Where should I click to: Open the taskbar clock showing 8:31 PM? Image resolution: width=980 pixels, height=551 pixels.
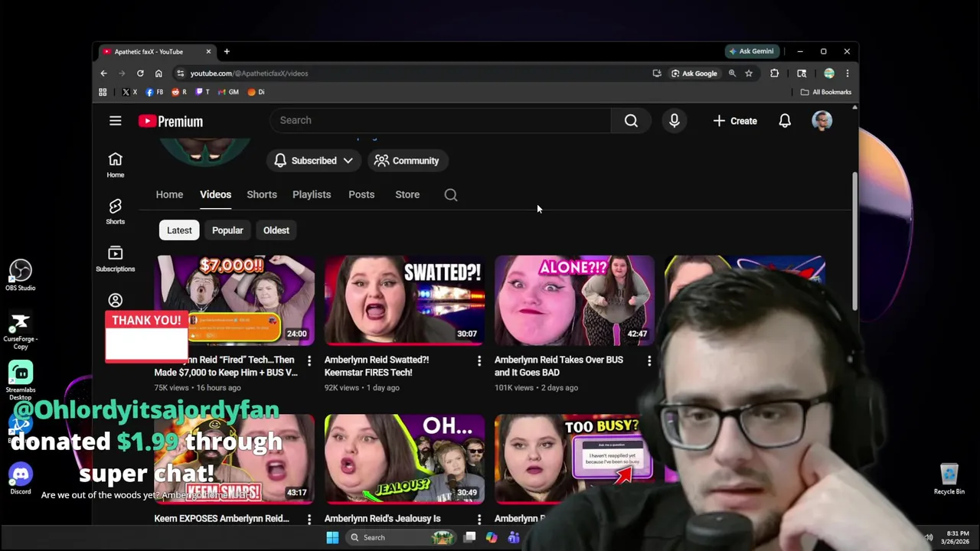(x=957, y=537)
